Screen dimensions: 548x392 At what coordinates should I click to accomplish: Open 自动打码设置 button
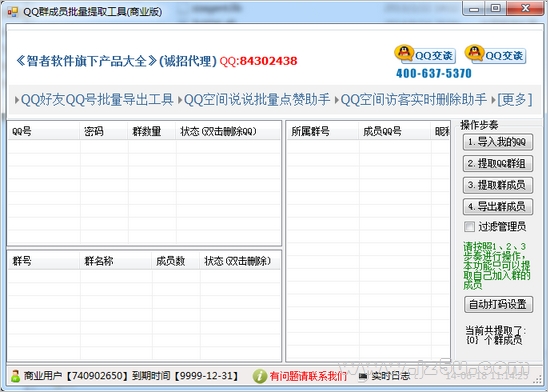click(x=498, y=304)
